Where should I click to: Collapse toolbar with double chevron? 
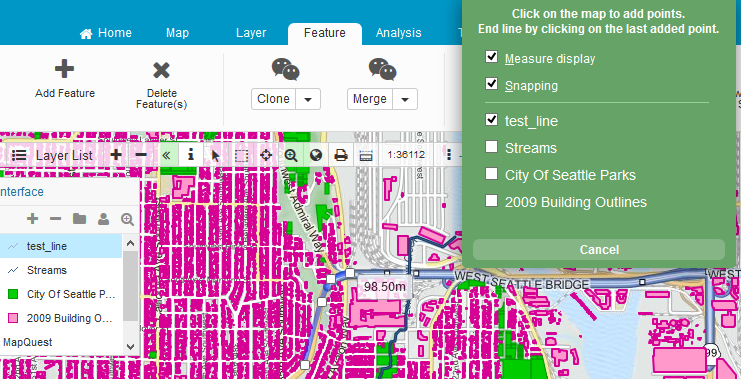click(x=166, y=155)
